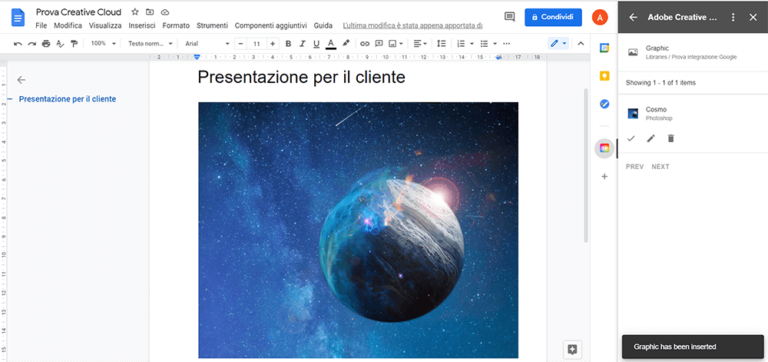Screen dimensions: 768x362
Task: Apply a numbered list
Action: (x=460, y=44)
